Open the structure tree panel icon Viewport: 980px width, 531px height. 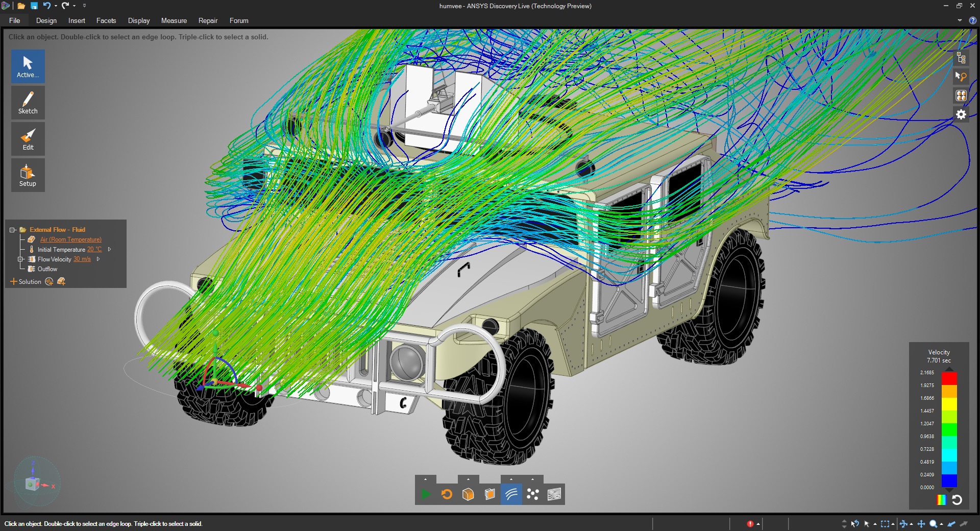(962, 58)
